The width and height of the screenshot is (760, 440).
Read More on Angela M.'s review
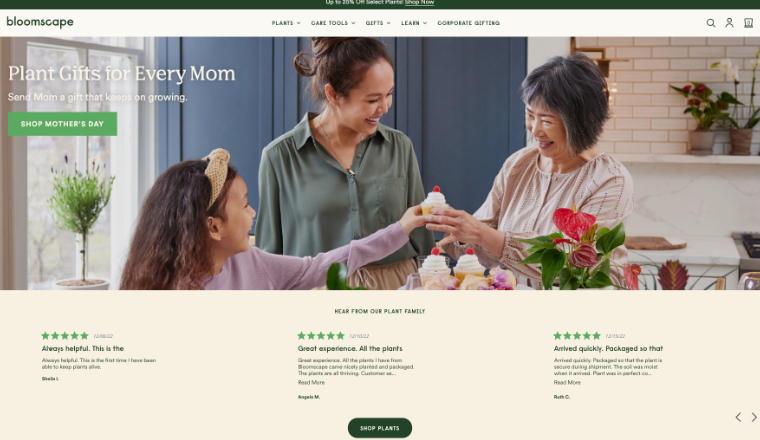tap(311, 382)
